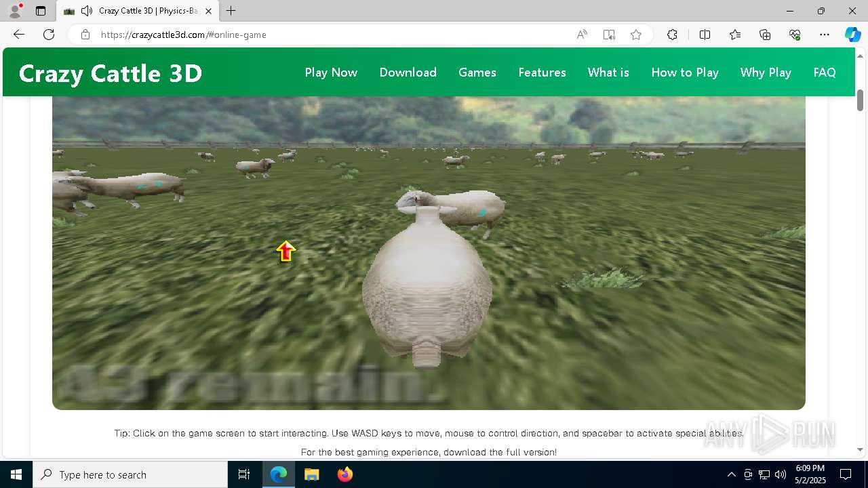Open the Collections panel
The image size is (868, 488).
765,35
